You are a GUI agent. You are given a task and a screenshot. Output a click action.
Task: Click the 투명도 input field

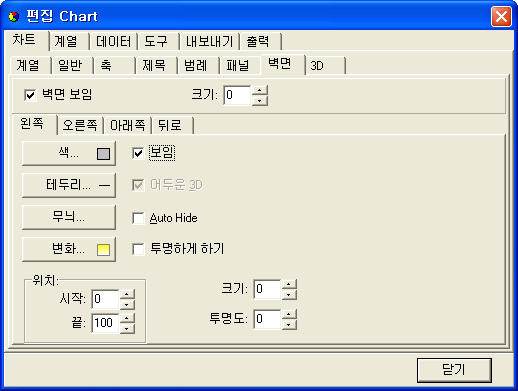[x=267, y=319]
